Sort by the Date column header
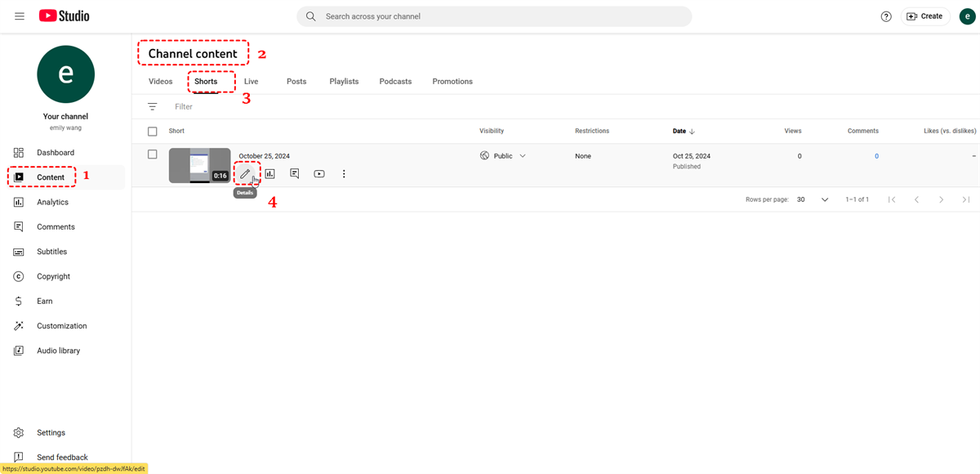980x474 pixels. click(679, 131)
